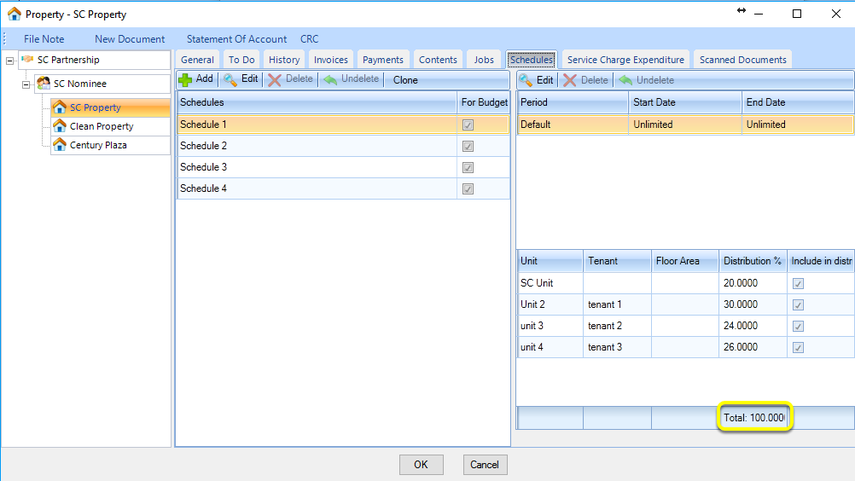This screenshot has height=481, width=855.
Task: Select the Schedule 1 row
Action: point(343,124)
